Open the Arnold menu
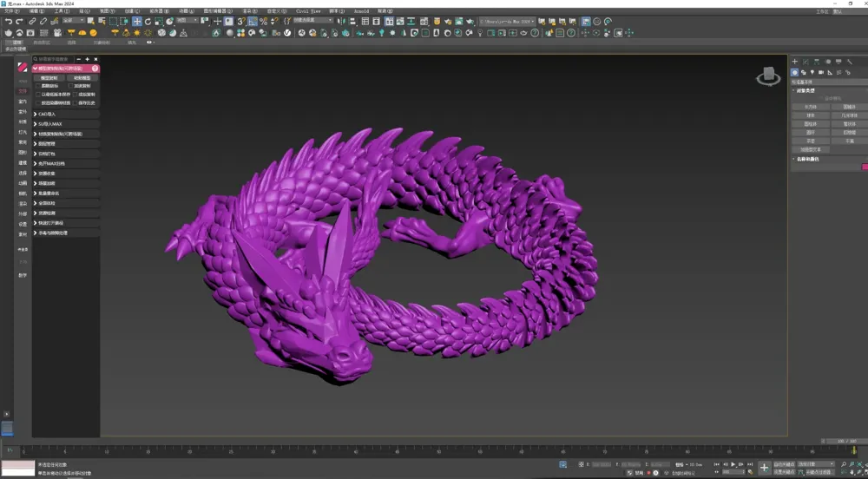The height and width of the screenshot is (479, 868). point(361,11)
